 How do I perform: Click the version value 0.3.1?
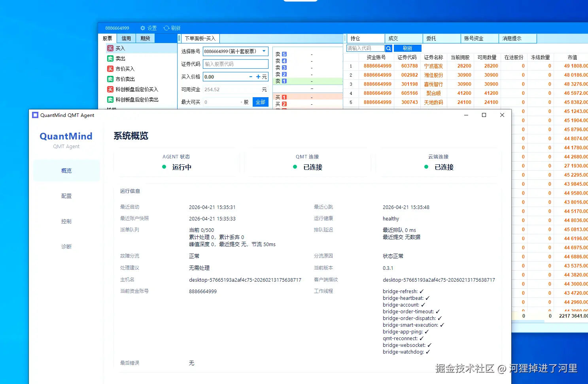coord(388,268)
